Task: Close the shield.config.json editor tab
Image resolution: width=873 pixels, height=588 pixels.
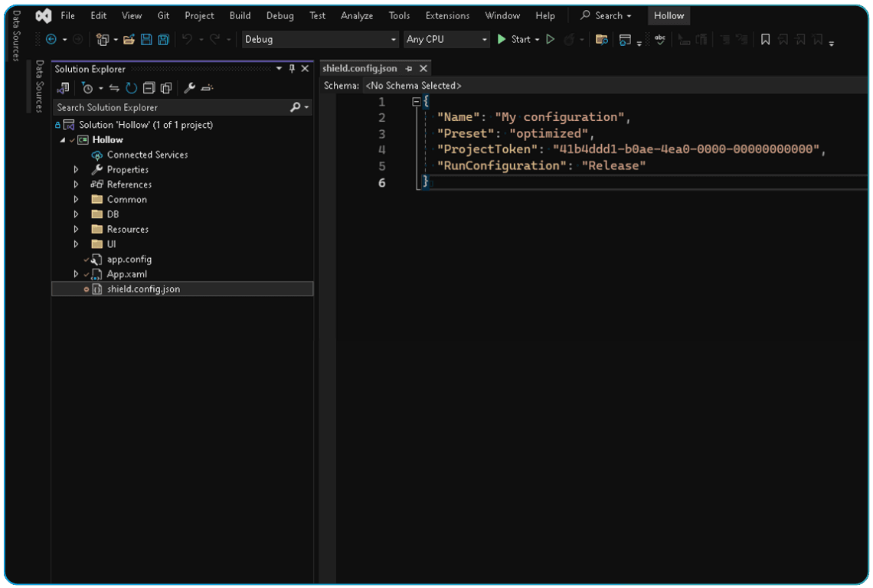Action: click(423, 68)
